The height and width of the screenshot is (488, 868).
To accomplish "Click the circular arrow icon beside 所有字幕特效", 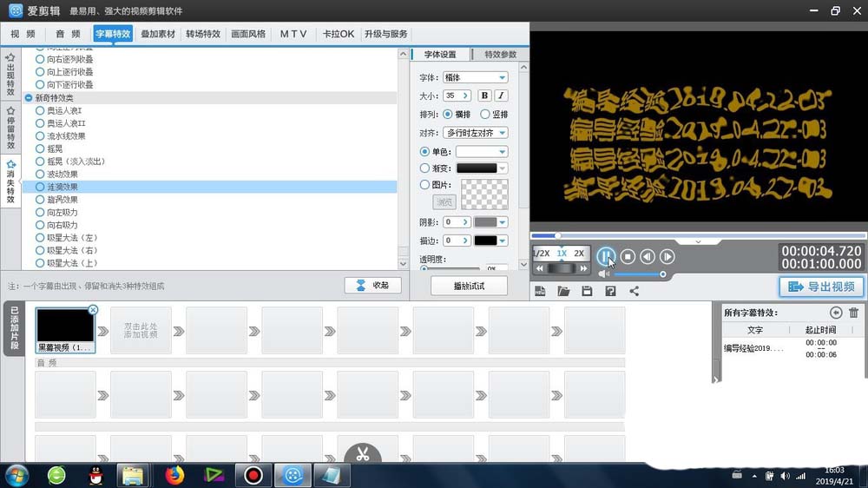I will [835, 313].
